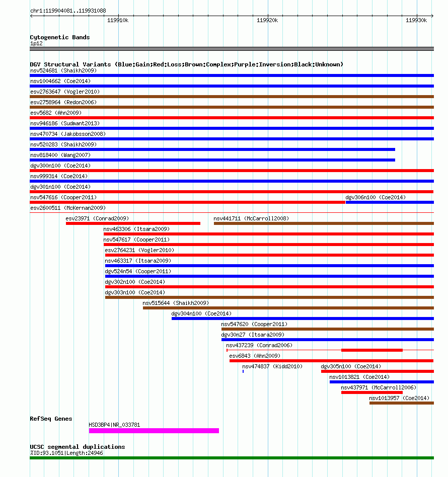Viewport: 448px width, 477px height.
Task: Click the nsv1013957 (Coe2014) label
Action: point(399,398)
